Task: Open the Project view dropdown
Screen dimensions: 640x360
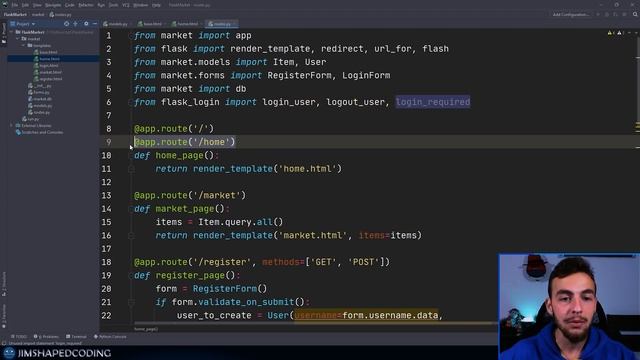Action: (x=23, y=24)
